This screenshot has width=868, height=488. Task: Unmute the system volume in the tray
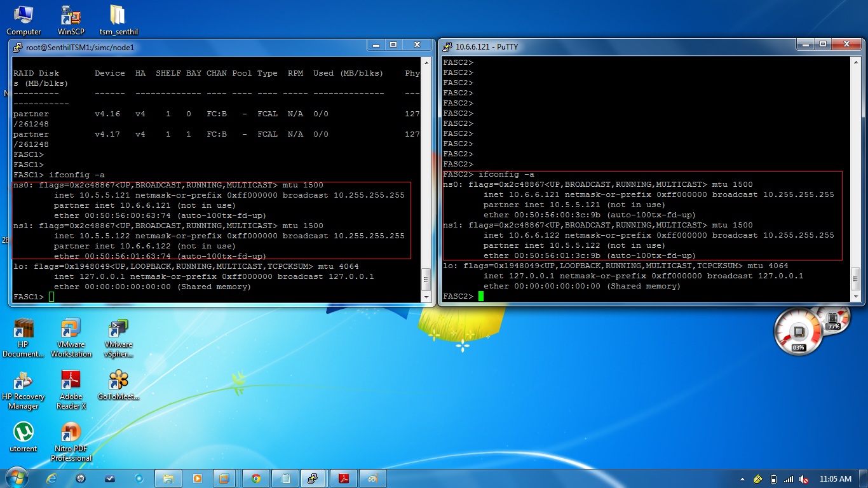[803, 479]
